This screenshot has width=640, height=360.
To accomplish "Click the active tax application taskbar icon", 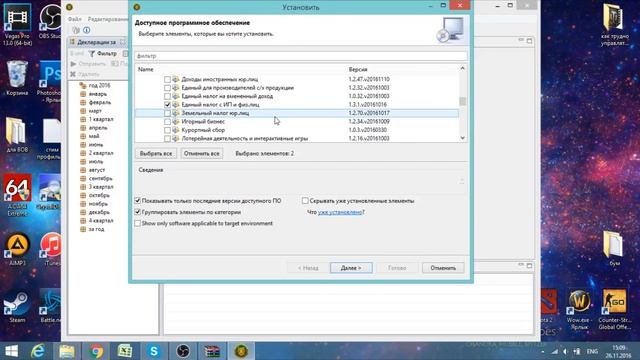I will pos(241,351).
